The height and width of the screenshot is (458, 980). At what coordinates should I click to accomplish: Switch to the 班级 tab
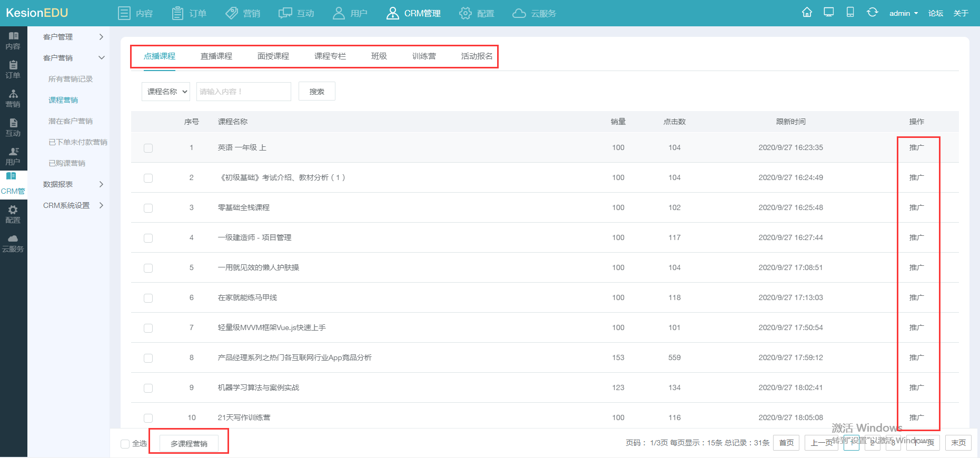click(x=379, y=56)
